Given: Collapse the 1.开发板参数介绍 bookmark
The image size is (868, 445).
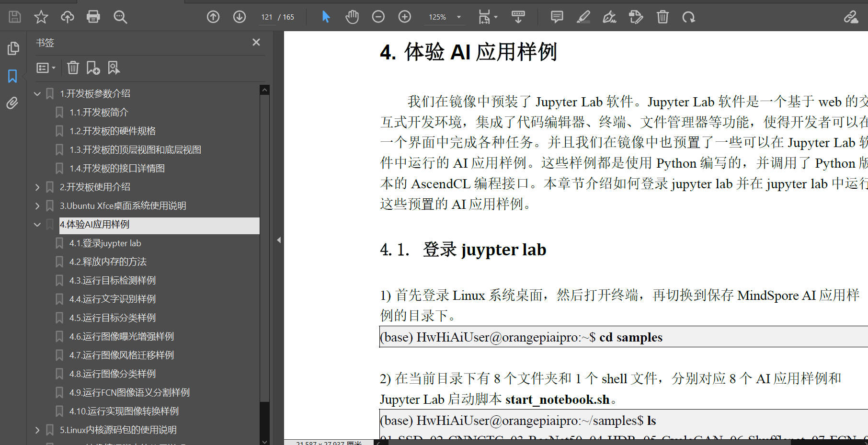Looking at the screenshot, I should point(37,94).
